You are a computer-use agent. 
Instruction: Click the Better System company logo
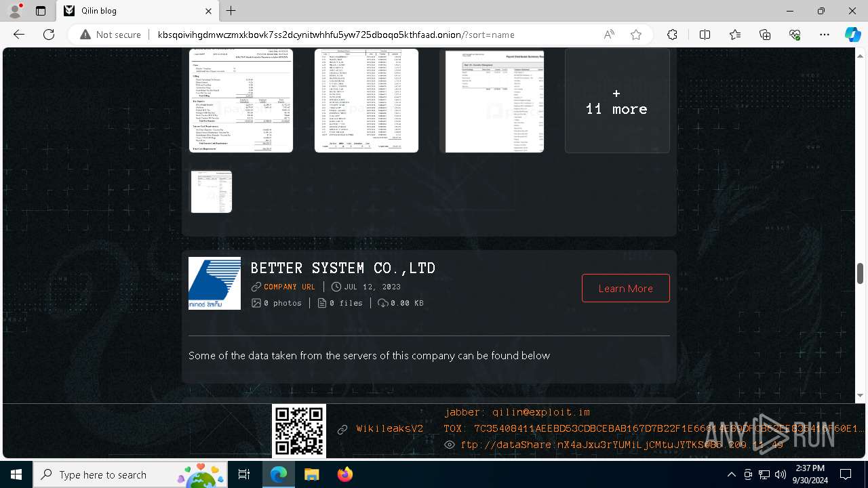click(214, 283)
